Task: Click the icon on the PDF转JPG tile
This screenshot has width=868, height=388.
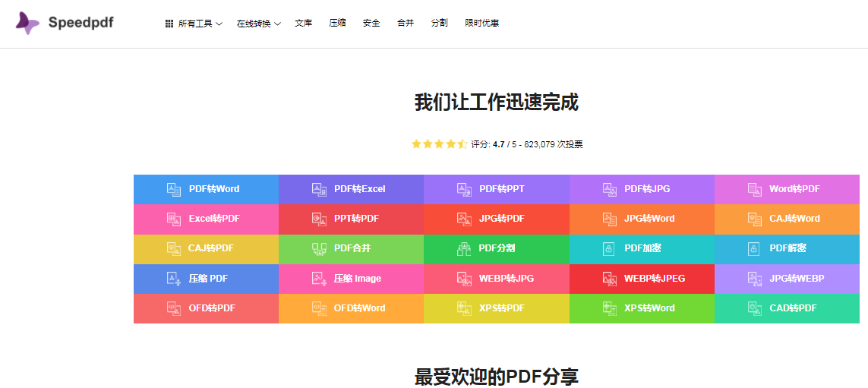Action: pos(610,189)
